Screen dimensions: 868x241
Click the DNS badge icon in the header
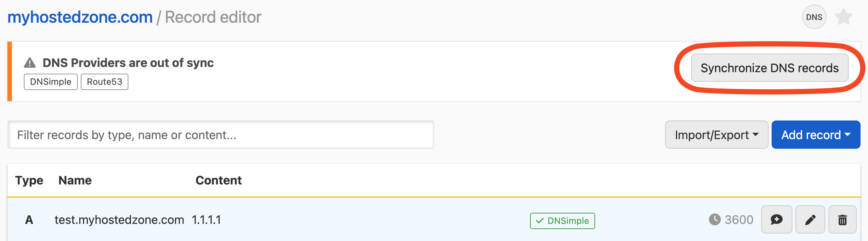click(x=814, y=17)
